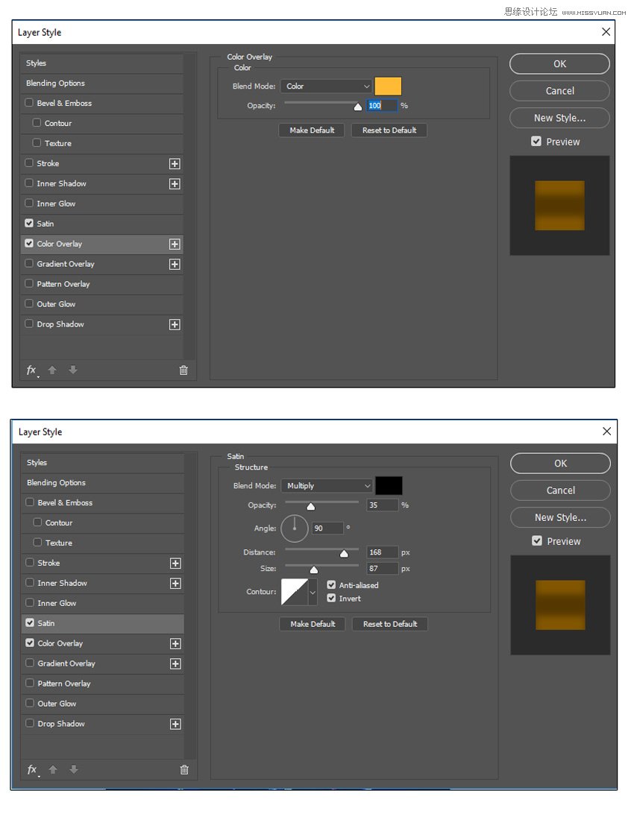Click OK in top Layer Style dialog
Screen dimensions: 634x840
[559, 64]
